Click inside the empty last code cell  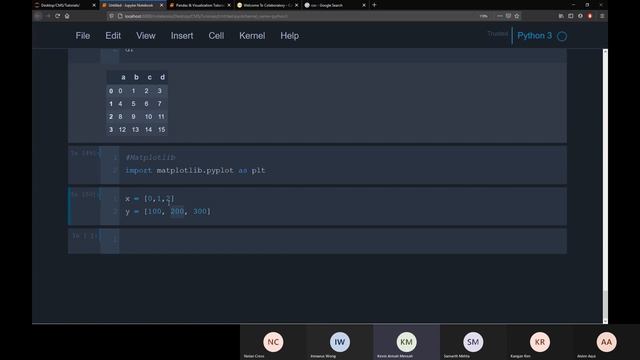point(342,241)
